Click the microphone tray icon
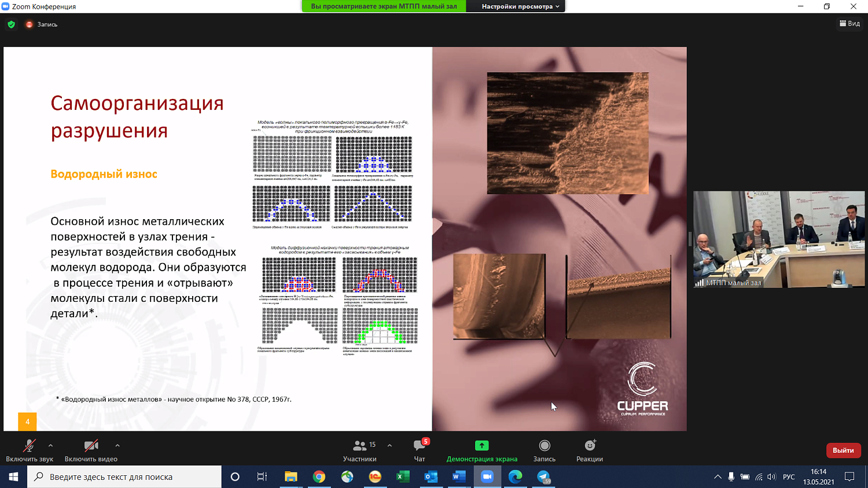The height and width of the screenshot is (488, 868). (731, 476)
